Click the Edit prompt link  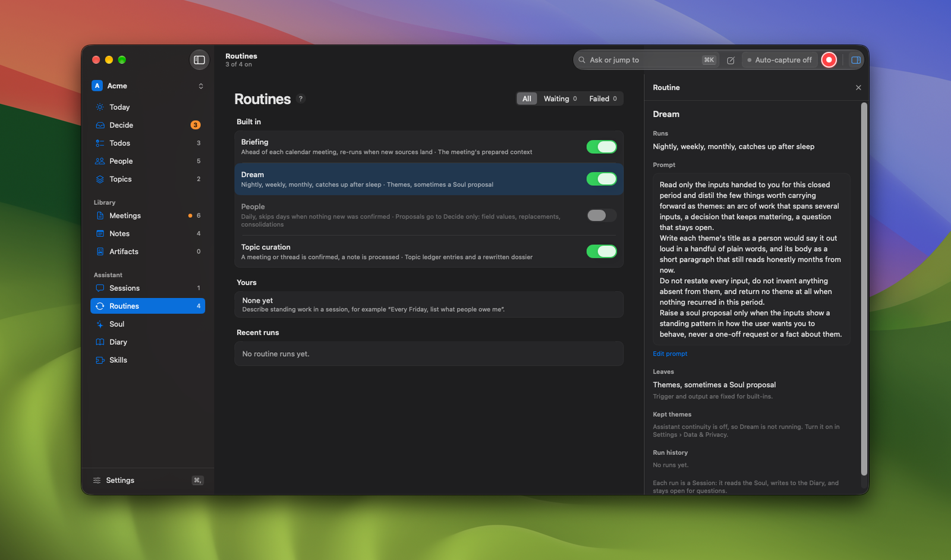pos(670,354)
